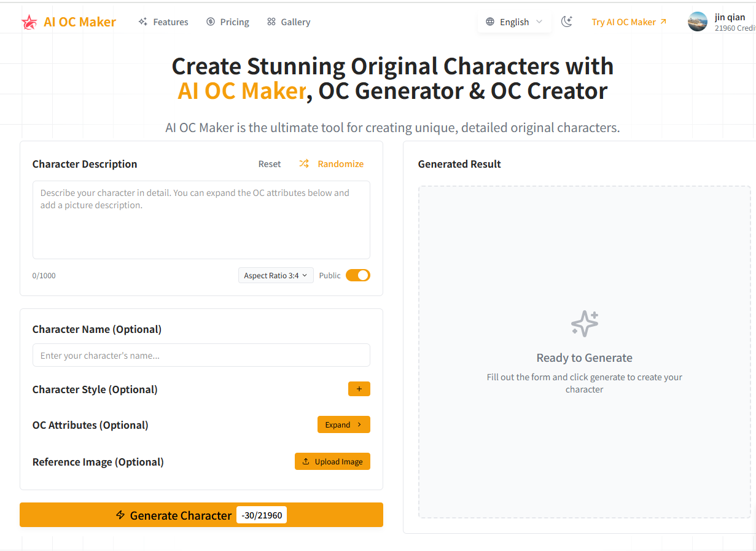Screen dimensions: 756x551
Task: Click the AI OC Maker star logo
Action: (x=29, y=21)
